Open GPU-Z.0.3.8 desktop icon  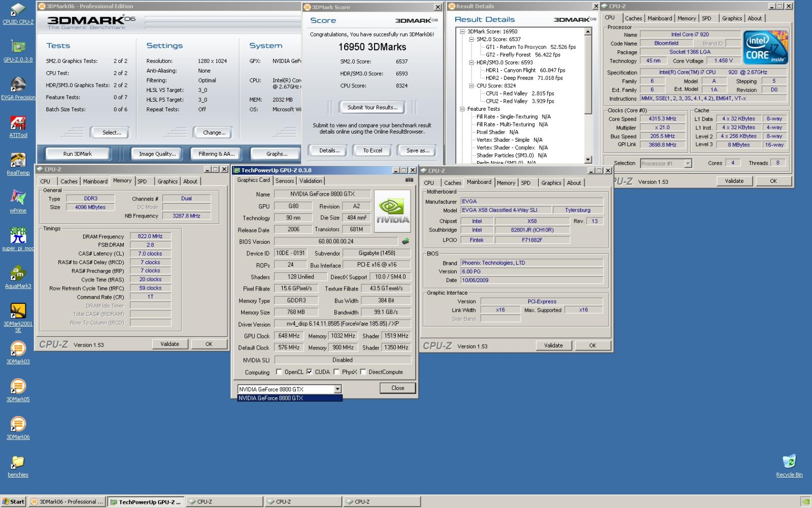tap(18, 51)
